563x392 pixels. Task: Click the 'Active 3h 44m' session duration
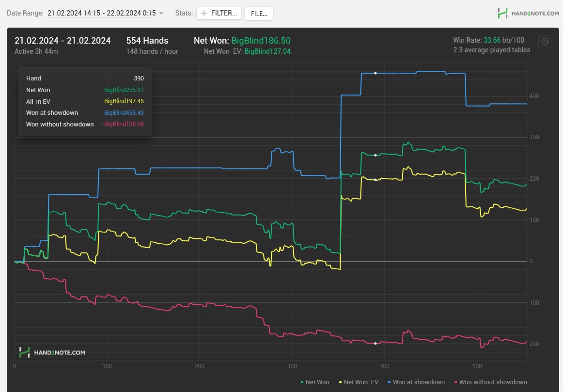pos(36,51)
